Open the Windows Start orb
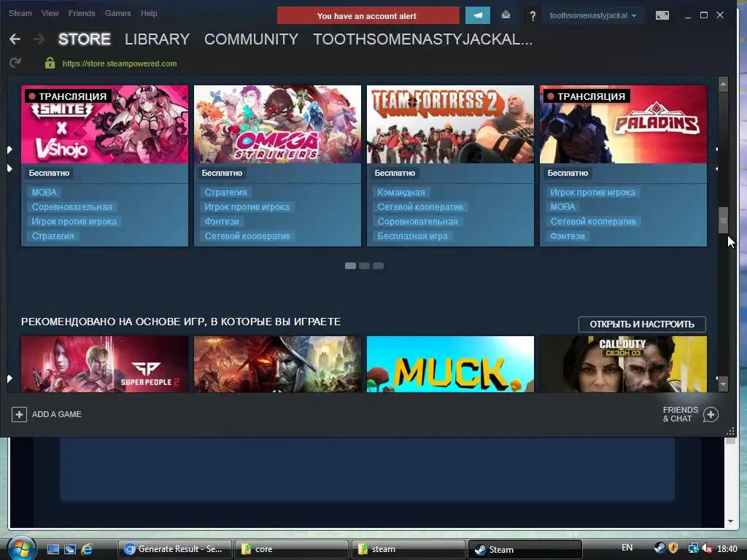This screenshot has width=747, height=560. (x=20, y=548)
